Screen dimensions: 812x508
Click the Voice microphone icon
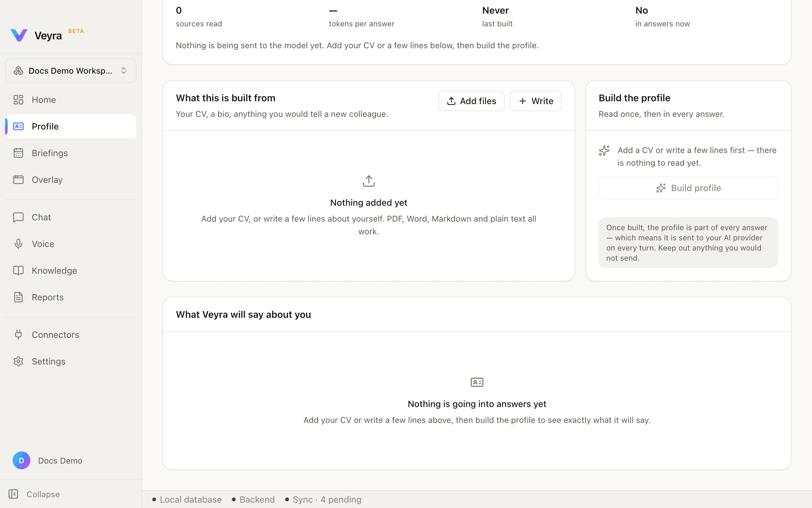[x=18, y=244]
